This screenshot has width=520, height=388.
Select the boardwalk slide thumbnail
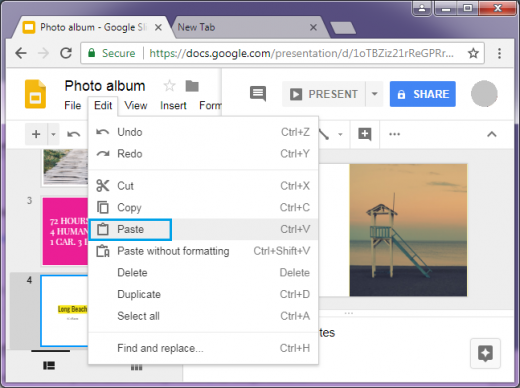65,167
